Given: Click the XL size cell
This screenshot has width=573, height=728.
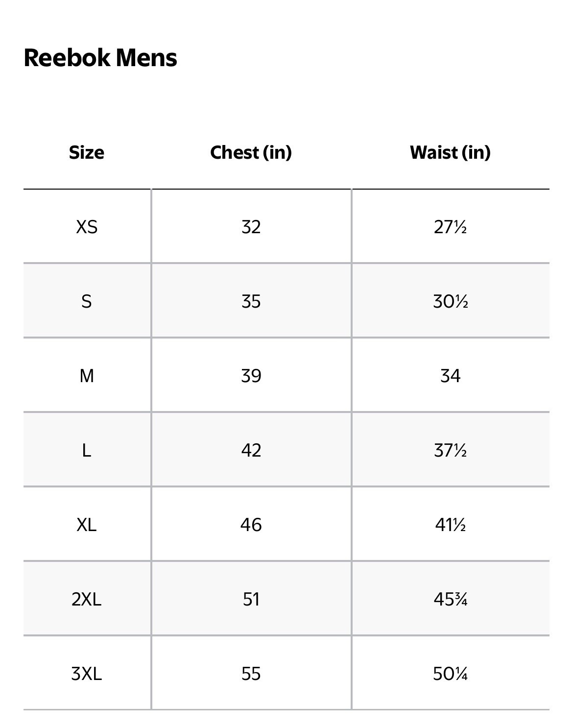Looking at the screenshot, I should (x=87, y=525).
